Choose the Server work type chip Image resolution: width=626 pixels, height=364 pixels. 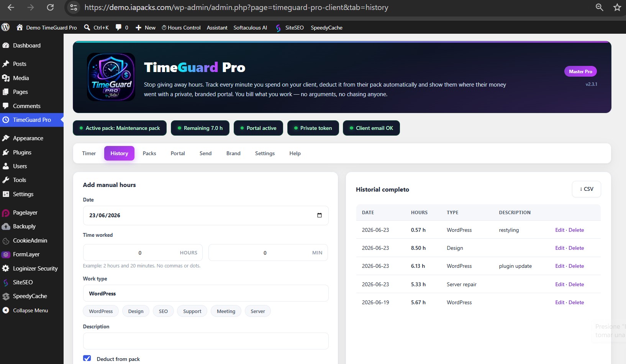(258, 311)
